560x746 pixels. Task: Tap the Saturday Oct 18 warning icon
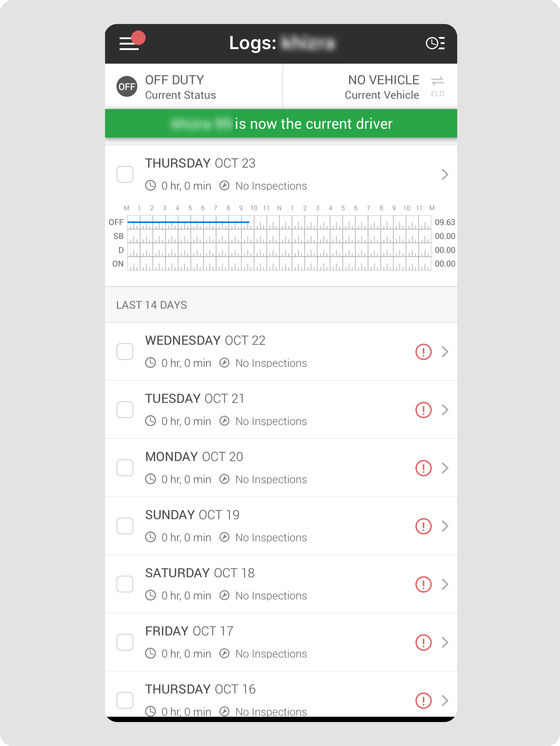[423, 584]
